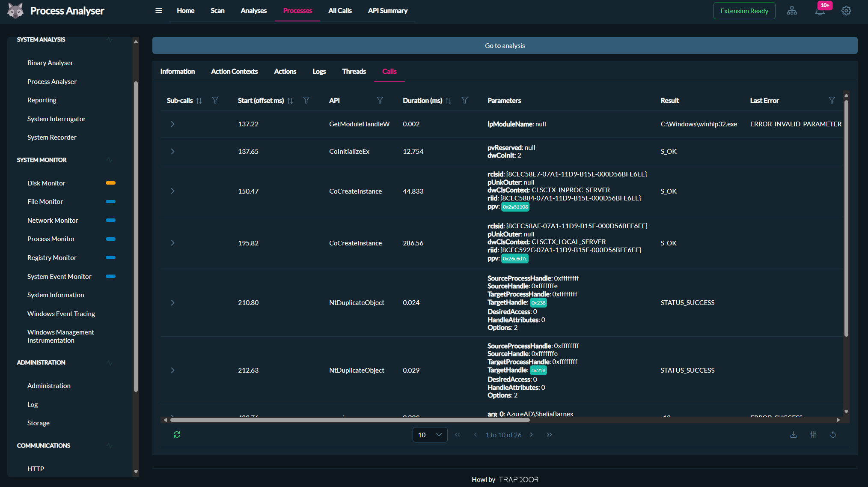Click the download export icon
This screenshot has height=487, width=868.
coord(794,435)
